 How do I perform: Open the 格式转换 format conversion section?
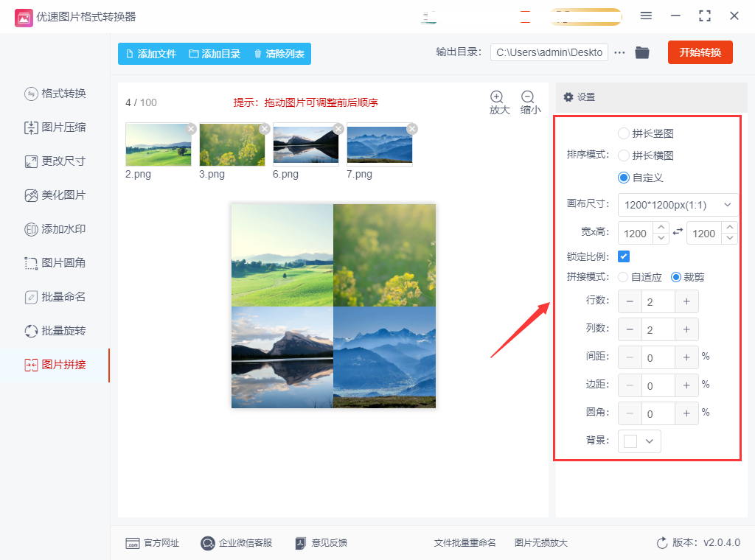click(x=55, y=94)
